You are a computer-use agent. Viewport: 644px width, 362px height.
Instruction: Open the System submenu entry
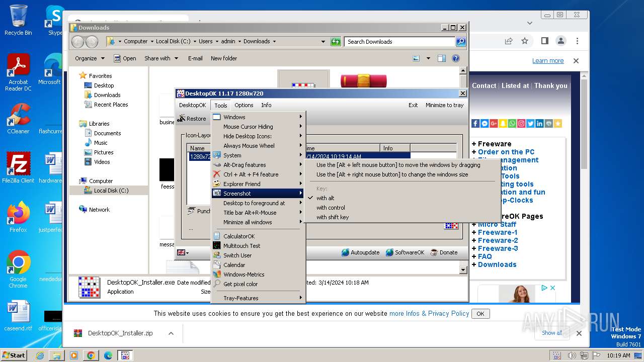click(258, 155)
